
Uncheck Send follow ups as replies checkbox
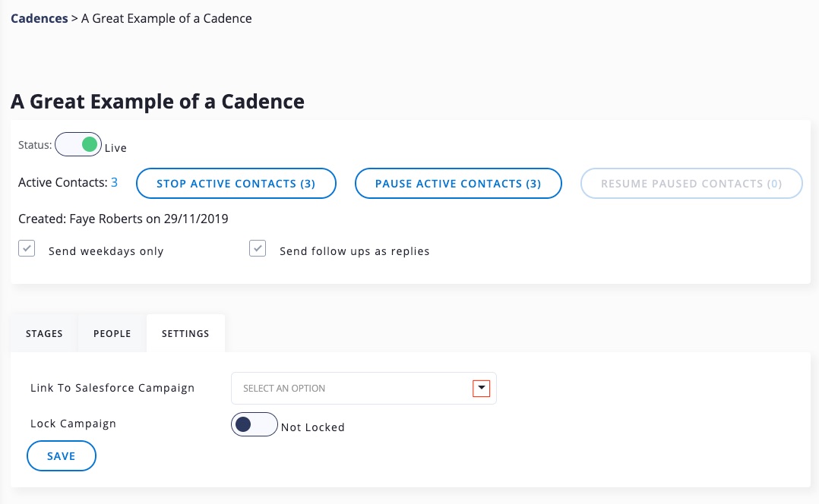[258, 249]
